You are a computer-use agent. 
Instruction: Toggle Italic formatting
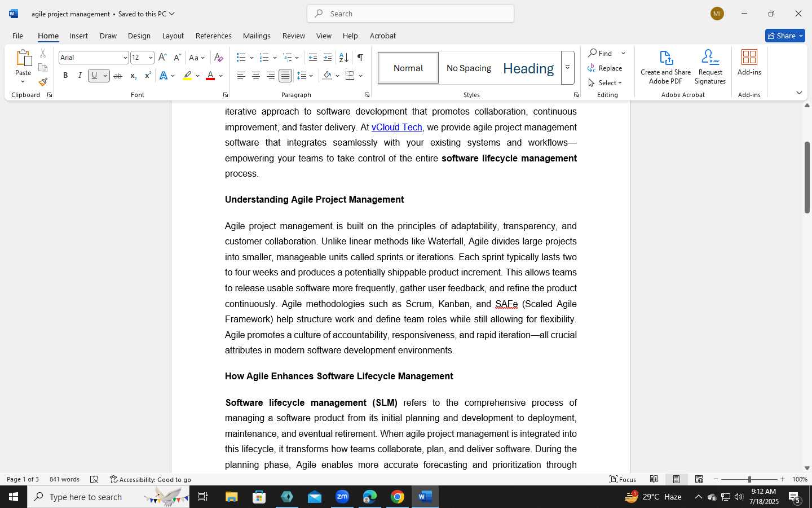coord(80,76)
